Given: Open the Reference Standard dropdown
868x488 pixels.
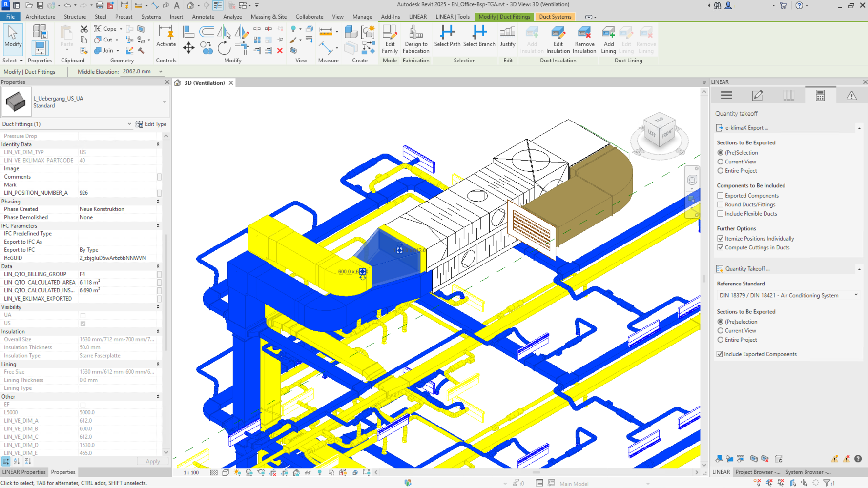Looking at the screenshot, I should tap(787, 296).
